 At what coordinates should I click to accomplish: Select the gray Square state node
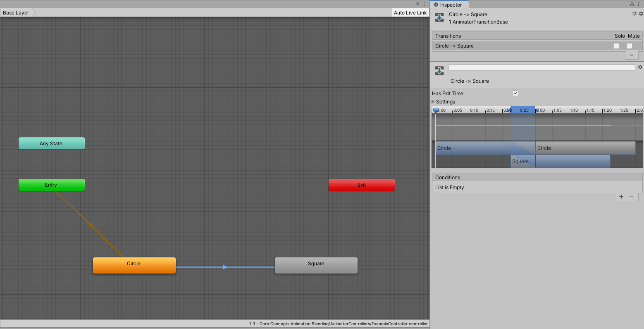pyautogui.click(x=316, y=265)
